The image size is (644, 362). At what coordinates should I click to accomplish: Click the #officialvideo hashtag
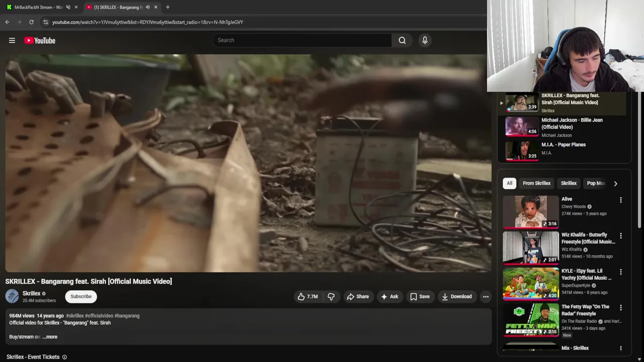[99, 316]
